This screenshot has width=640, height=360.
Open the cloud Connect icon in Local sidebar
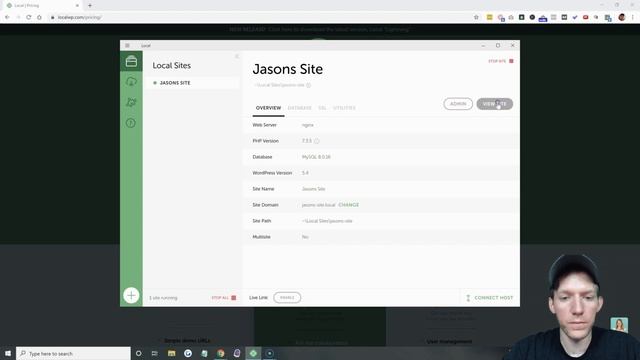pyautogui.click(x=131, y=82)
